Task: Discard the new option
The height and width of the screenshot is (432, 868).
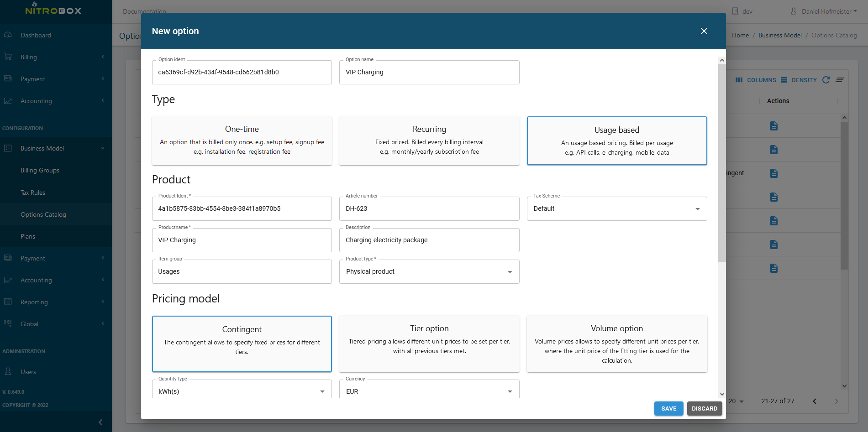Action: coord(704,409)
